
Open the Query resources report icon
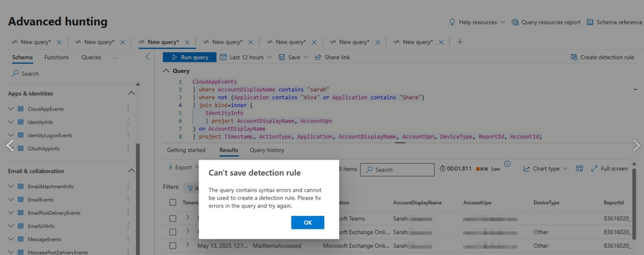pos(515,22)
